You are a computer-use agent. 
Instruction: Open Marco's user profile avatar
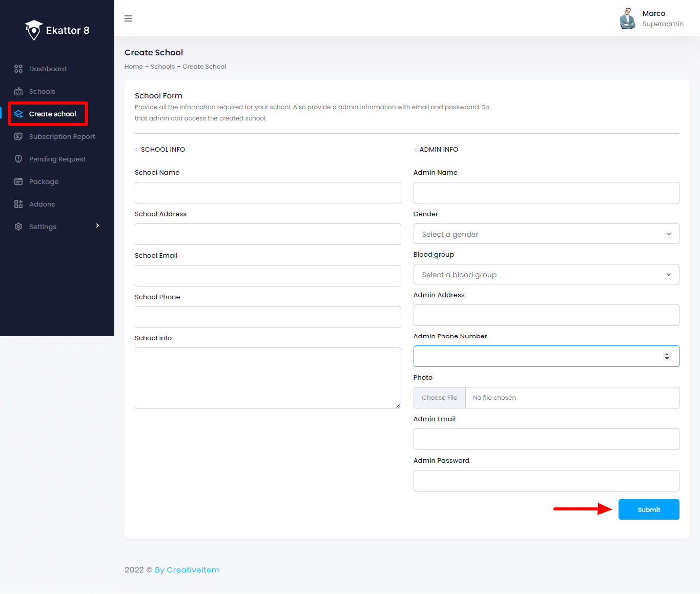point(628,18)
